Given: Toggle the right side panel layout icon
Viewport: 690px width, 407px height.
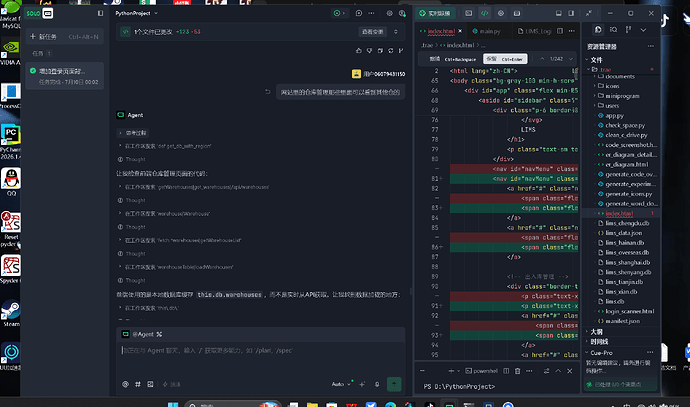Looking at the screenshot, I should coord(571,13).
